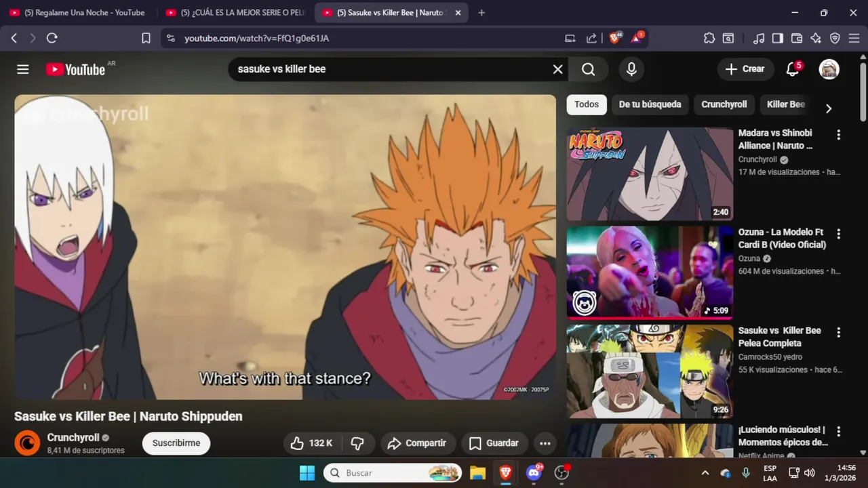Open Ozuna La Modelo thumbnail
The width and height of the screenshot is (868, 488).
click(650, 272)
